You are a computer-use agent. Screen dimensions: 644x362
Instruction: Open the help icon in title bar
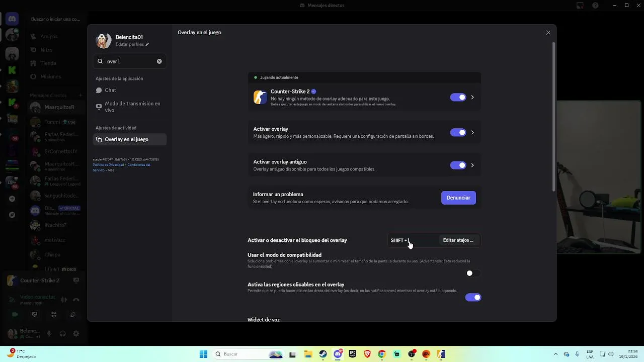[596, 6]
